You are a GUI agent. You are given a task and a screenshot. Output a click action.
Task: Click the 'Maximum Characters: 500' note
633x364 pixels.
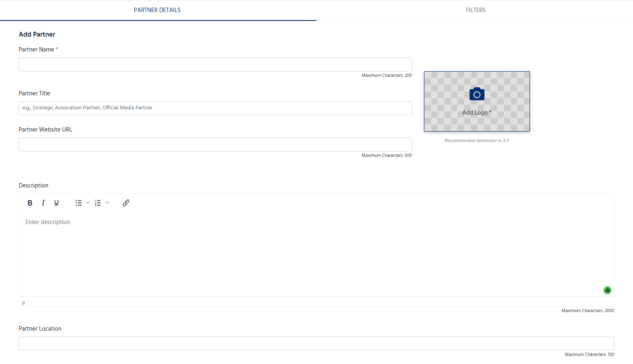pos(387,155)
